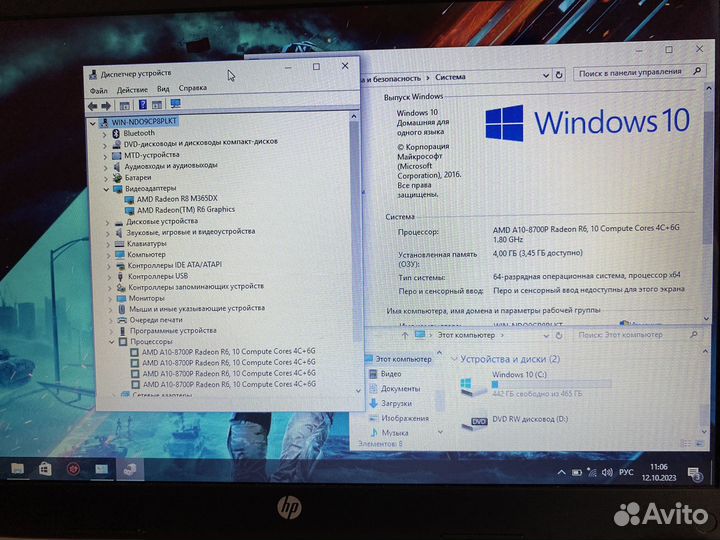Image resolution: width=720 pixels, height=540 pixels.
Task: Expand Аудиовходы и аудиовыходы category
Action: pyautogui.click(x=106, y=168)
